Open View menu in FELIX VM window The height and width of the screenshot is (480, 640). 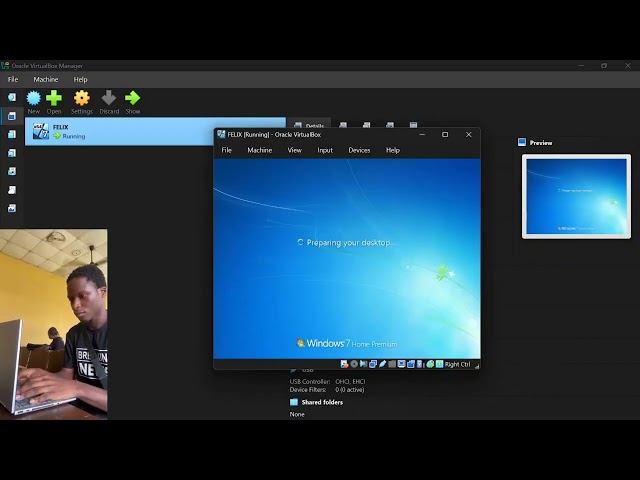tap(294, 150)
